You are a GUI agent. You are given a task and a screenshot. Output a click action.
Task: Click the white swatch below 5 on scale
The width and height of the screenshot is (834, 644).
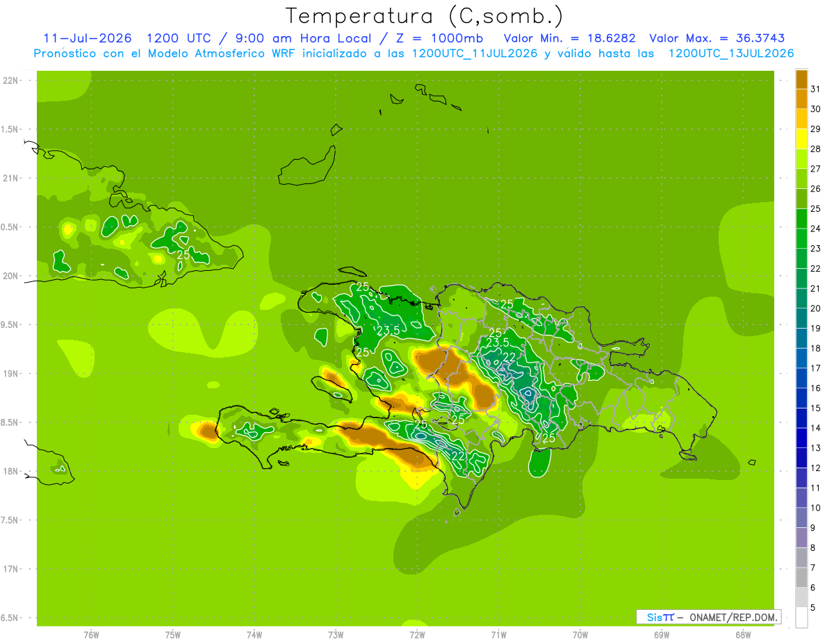801,618
